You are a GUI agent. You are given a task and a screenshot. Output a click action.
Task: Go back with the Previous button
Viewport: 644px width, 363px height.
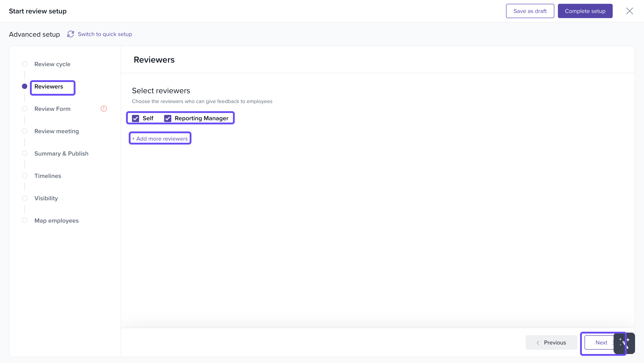pos(551,342)
